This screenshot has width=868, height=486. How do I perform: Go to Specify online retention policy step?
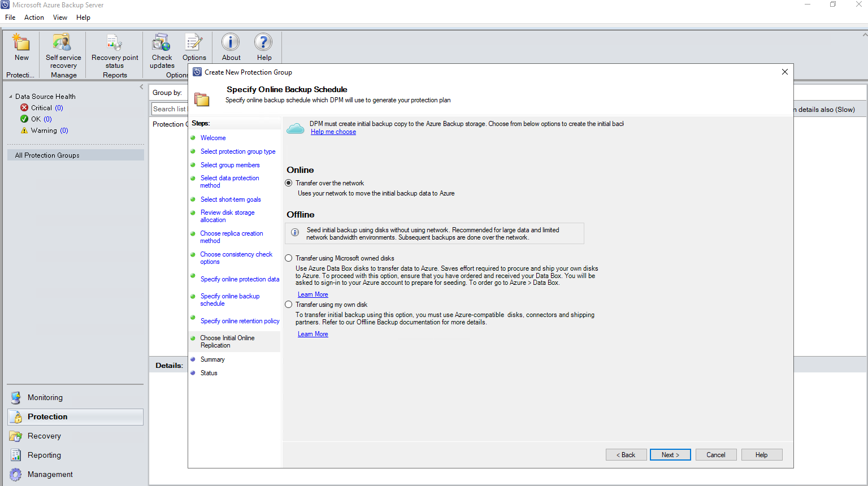[240, 321]
